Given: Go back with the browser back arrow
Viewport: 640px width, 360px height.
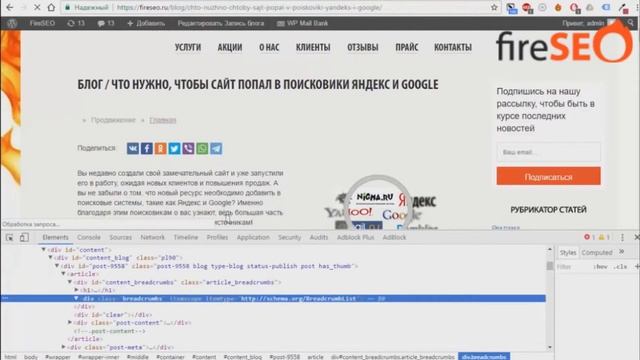Looking at the screenshot, I should tap(9, 7).
